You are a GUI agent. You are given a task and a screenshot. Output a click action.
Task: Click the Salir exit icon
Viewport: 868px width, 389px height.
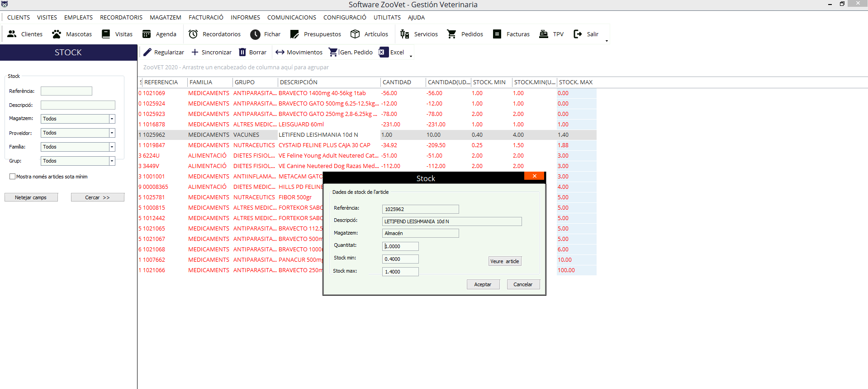pyautogui.click(x=578, y=34)
